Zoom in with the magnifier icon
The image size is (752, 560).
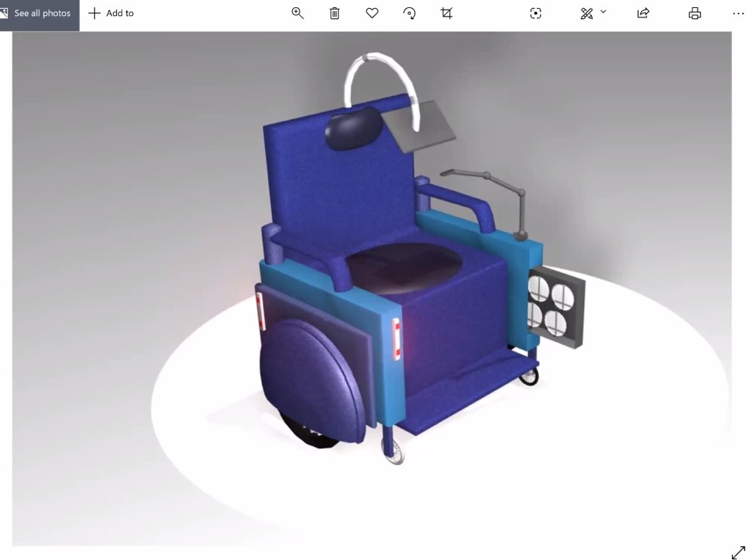coord(297,13)
